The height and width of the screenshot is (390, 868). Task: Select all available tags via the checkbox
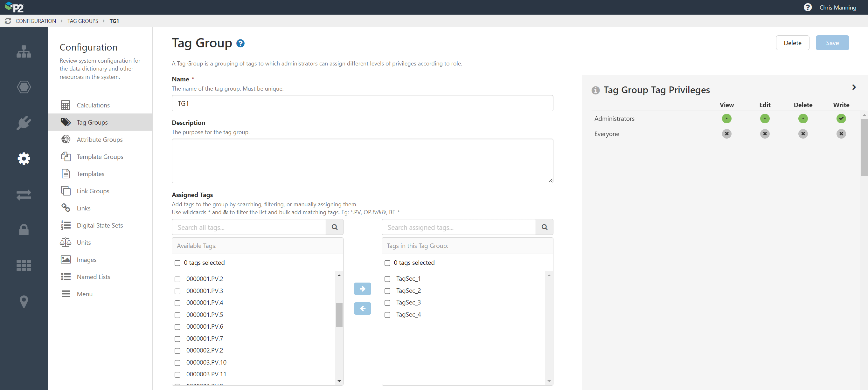click(x=177, y=263)
